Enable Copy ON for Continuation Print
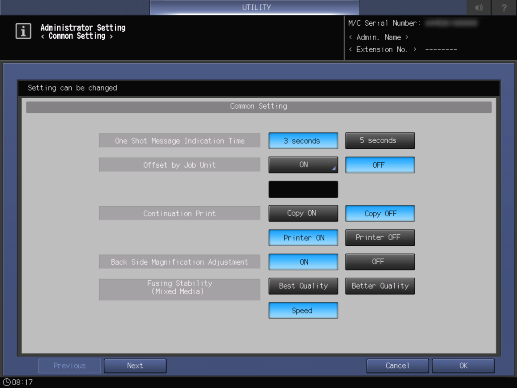Image resolution: width=517 pixels, height=388 pixels. (303, 213)
